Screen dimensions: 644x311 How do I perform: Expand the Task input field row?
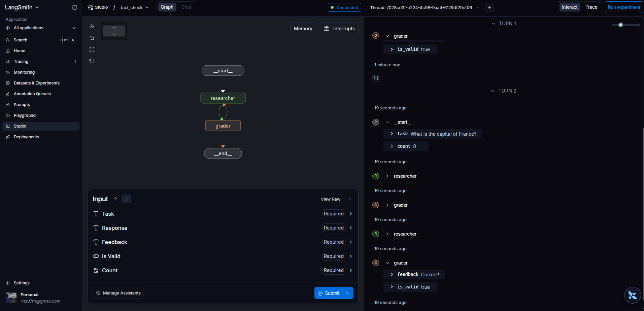click(x=351, y=214)
